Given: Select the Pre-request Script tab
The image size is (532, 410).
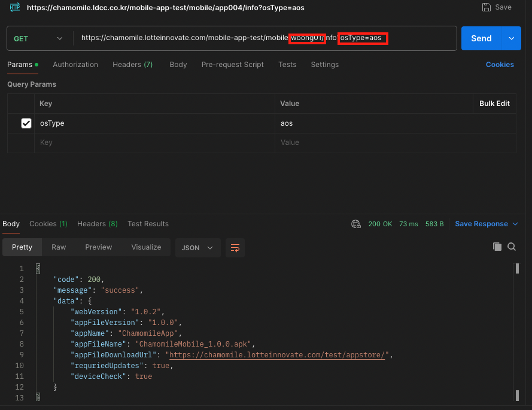Looking at the screenshot, I should pos(232,65).
